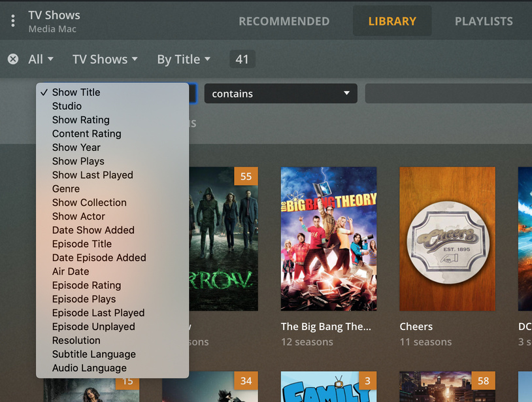
Task: Switch to the Library tab
Action: click(x=392, y=22)
